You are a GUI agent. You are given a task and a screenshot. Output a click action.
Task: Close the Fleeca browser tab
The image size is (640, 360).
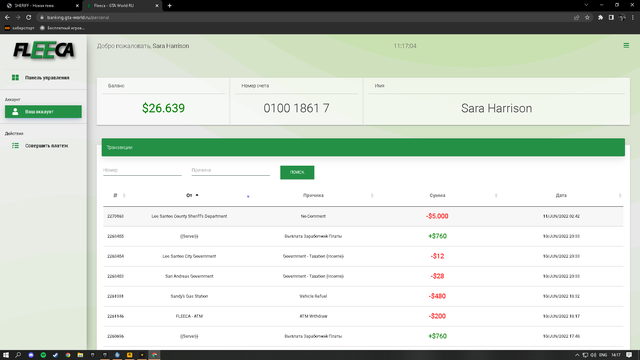click(157, 6)
